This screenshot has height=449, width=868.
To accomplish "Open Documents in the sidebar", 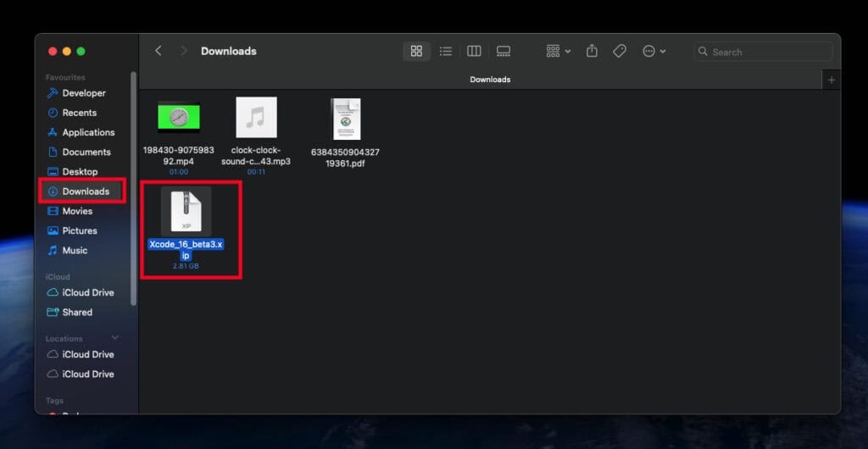I will click(86, 152).
